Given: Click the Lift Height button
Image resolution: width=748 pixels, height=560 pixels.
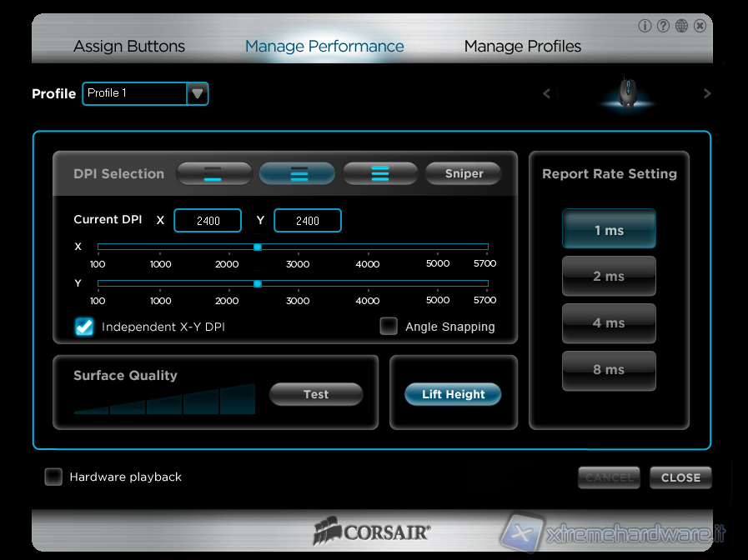Looking at the screenshot, I should 453,394.
